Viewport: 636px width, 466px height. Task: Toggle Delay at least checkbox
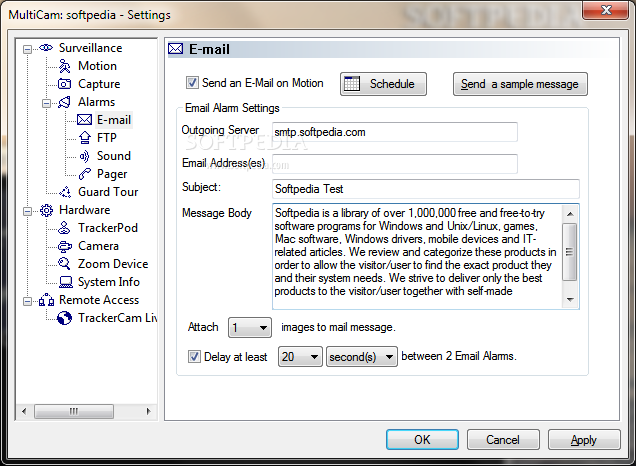(x=194, y=357)
